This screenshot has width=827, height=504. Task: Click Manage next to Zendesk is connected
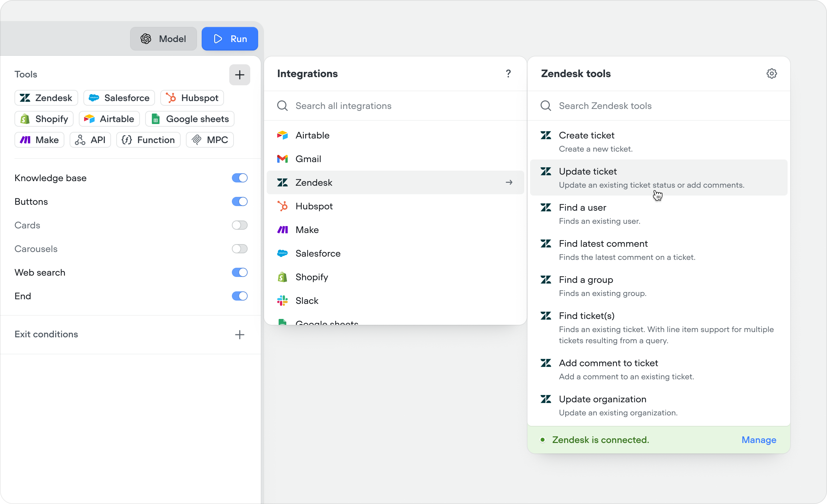[x=759, y=440]
